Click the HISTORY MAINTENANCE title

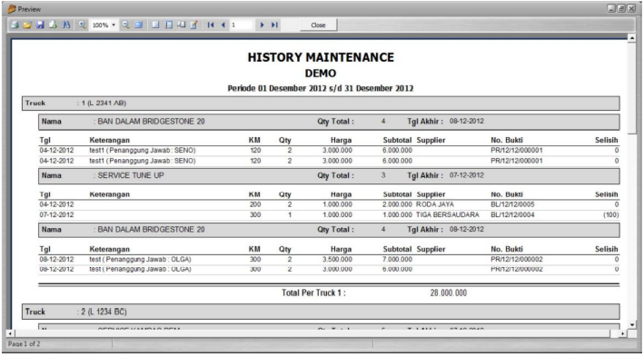pyautogui.click(x=321, y=57)
